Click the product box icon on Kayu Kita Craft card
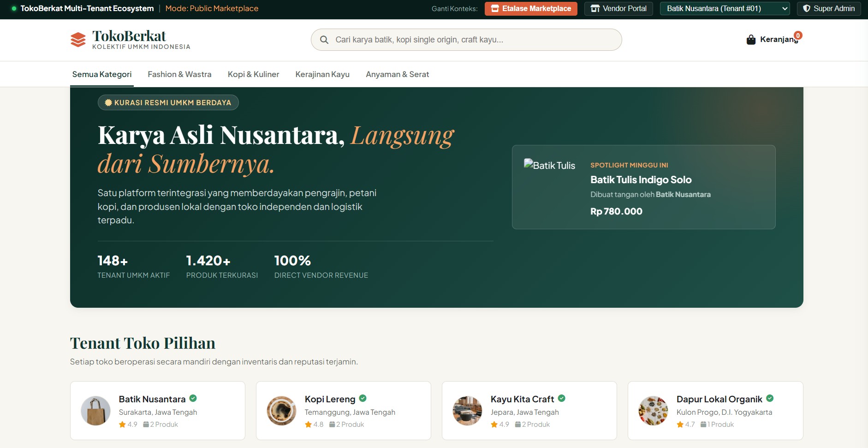868x448 pixels. pyautogui.click(x=518, y=424)
